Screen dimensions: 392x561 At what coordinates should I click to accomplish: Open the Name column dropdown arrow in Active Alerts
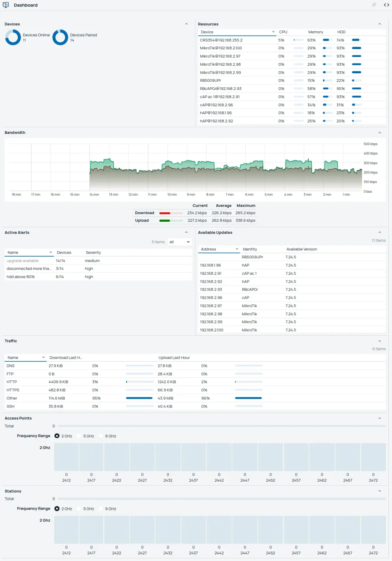51,252
